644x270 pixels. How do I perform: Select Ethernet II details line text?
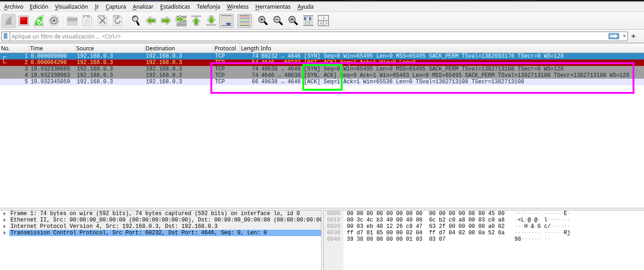[166, 220]
